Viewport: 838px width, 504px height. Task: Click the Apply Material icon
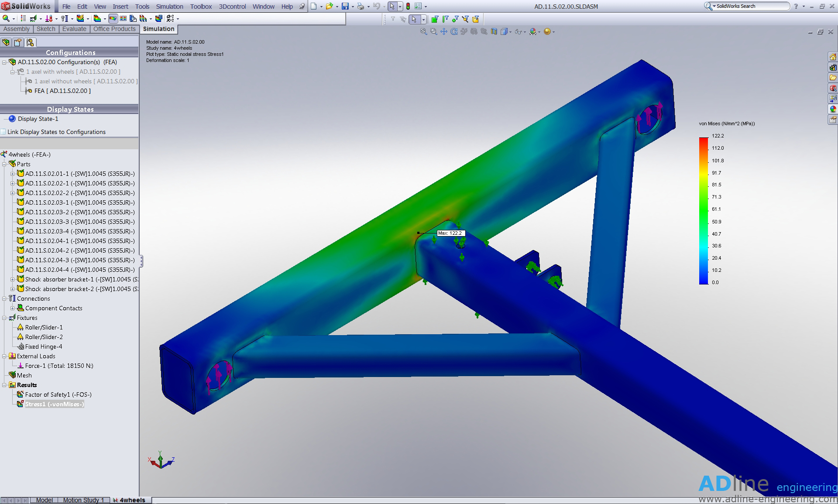(23, 19)
